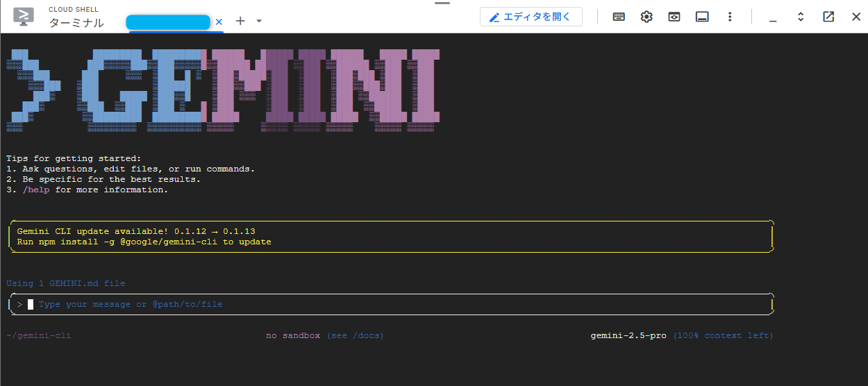Click the エディタを開く button

(531, 17)
